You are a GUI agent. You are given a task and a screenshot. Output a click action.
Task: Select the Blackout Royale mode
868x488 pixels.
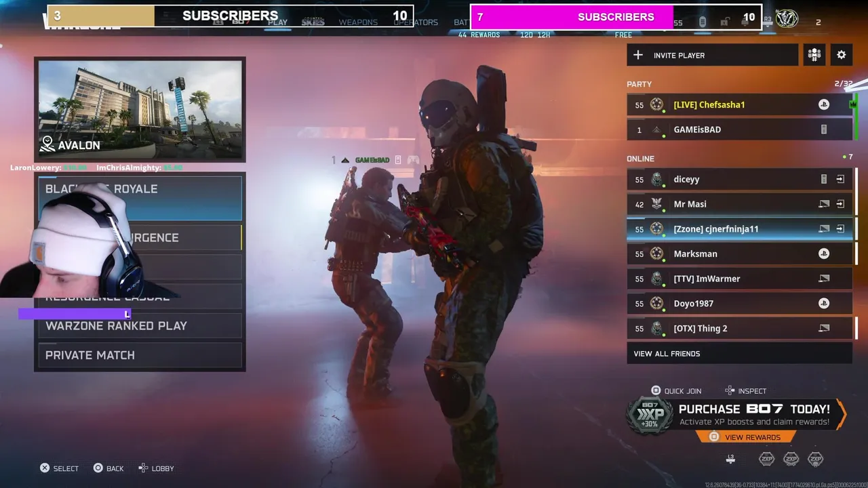(x=140, y=198)
